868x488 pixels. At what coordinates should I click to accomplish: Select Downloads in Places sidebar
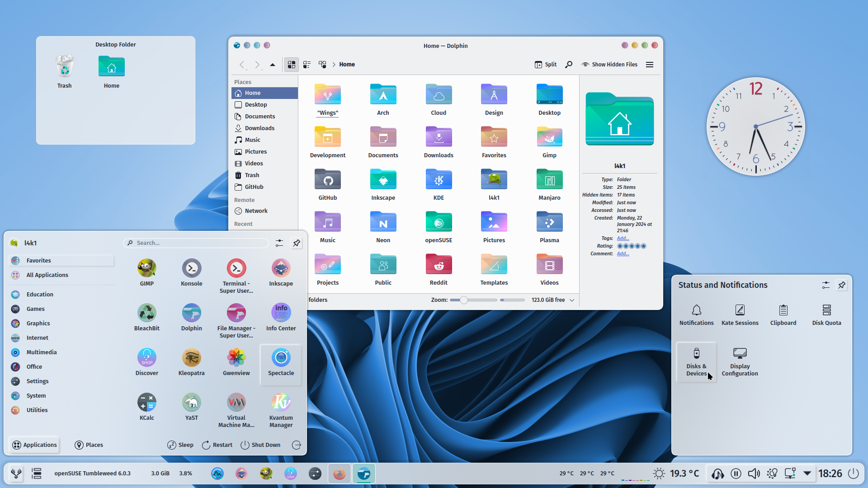pyautogui.click(x=264, y=128)
